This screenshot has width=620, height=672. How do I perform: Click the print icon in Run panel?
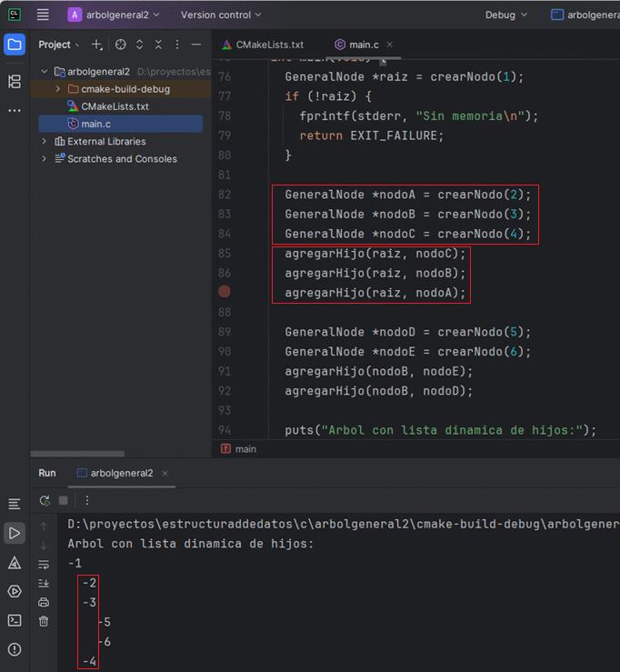pyautogui.click(x=44, y=602)
